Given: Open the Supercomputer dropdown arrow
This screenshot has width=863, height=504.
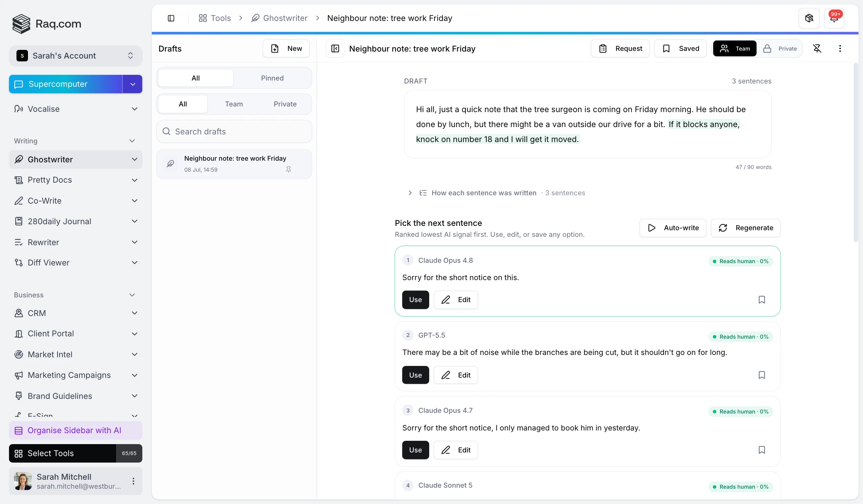Looking at the screenshot, I should (133, 84).
